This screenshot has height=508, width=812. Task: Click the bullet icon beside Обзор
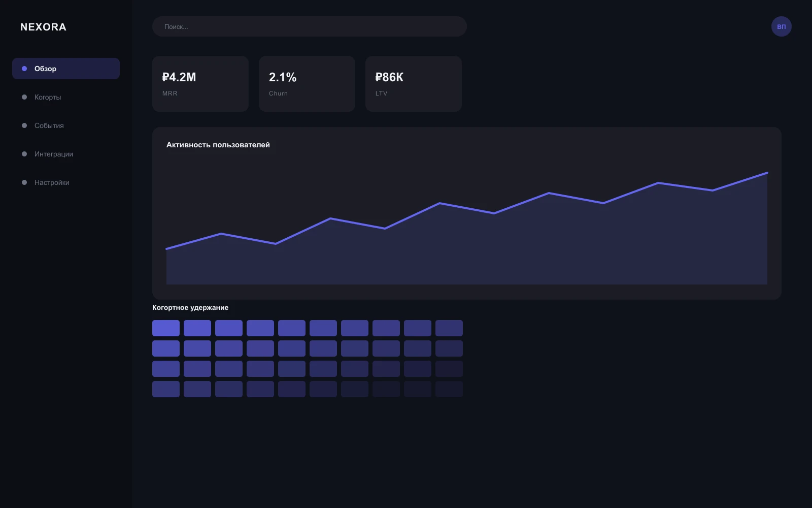(24, 69)
